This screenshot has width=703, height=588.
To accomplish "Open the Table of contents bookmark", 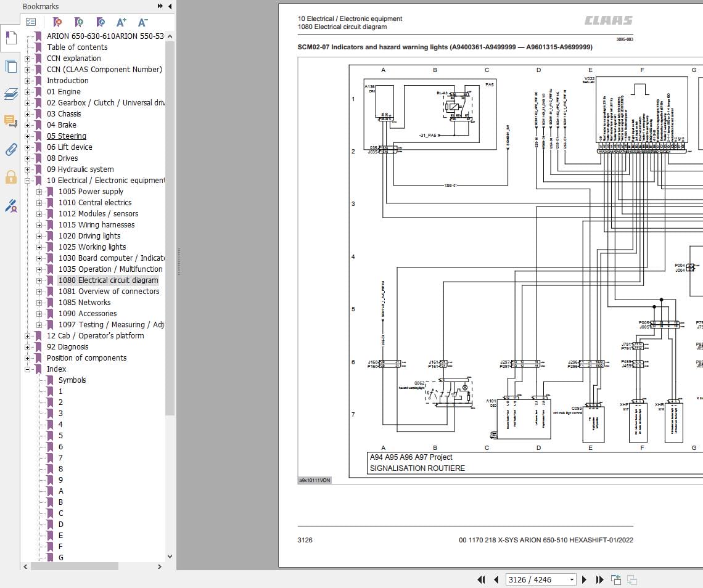I will coord(77,47).
